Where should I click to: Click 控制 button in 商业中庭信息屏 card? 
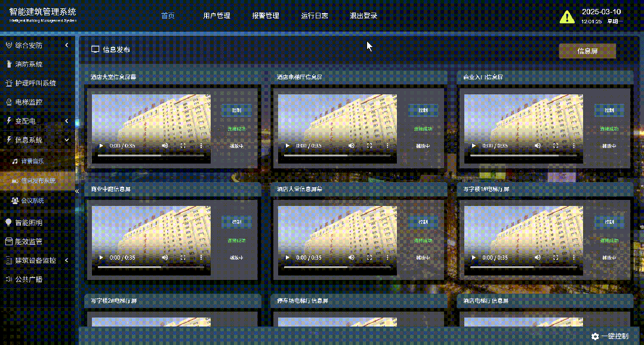click(236, 222)
